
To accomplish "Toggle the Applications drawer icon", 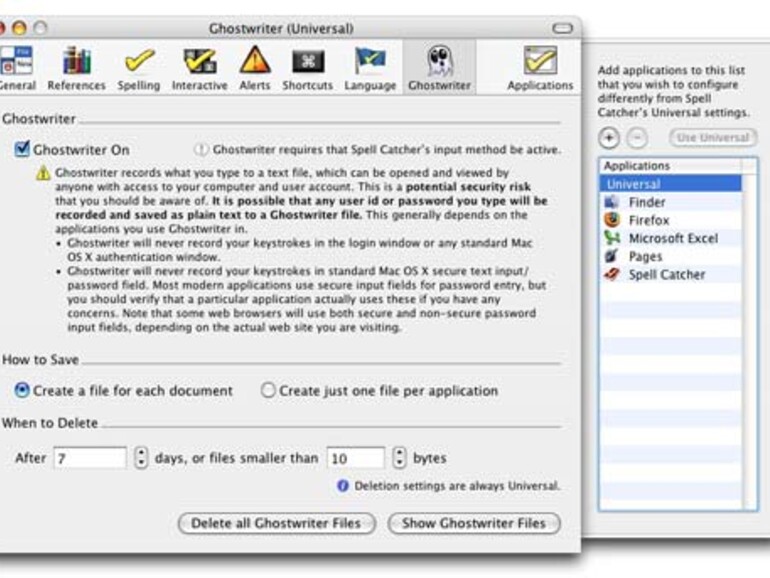I will pyautogui.click(x=540, y=60).
